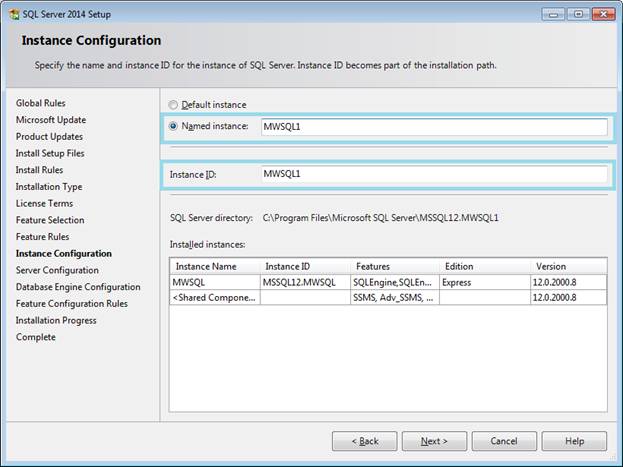Close the SQL Server 2014 Setup window

point(604,14)
